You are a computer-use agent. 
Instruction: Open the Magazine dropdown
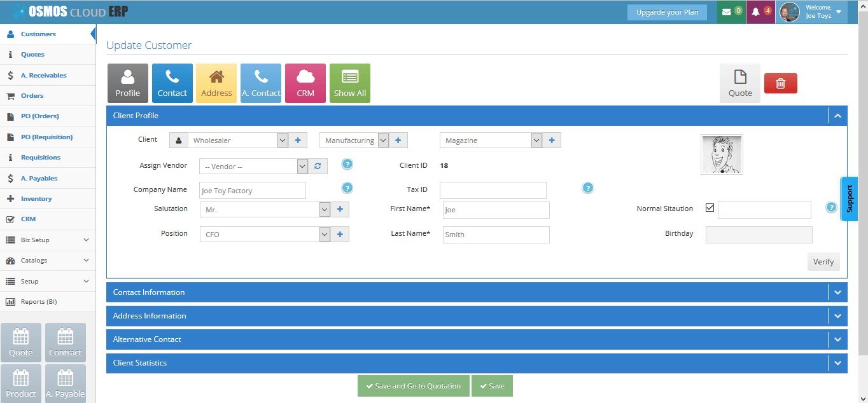[491, 140]
